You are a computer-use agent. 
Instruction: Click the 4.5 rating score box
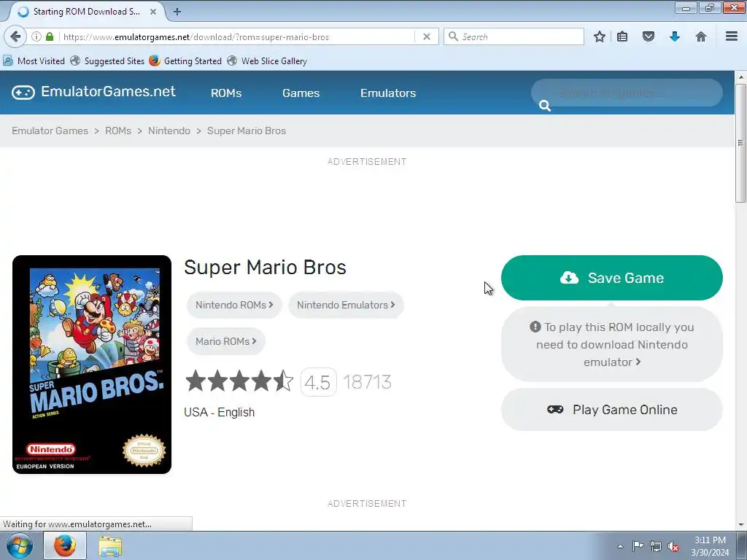318,382
